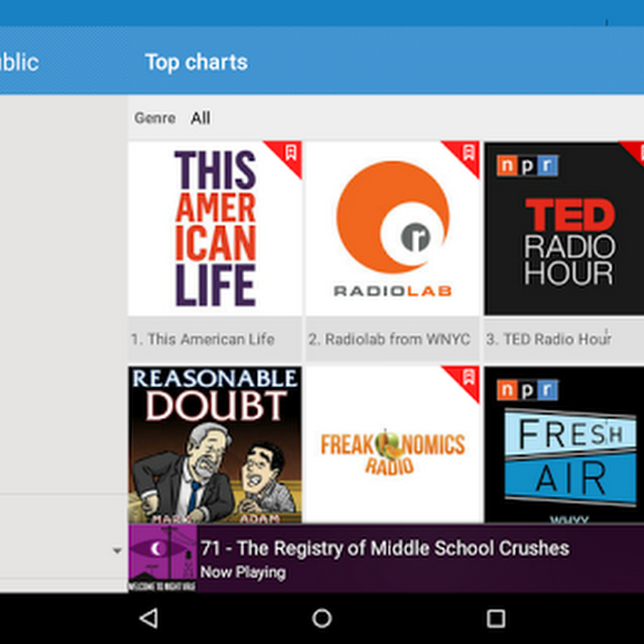Select the '1. This American Life' title
Image resolution: width=644 pixels, height=644 pixels.
pos(203,339)
